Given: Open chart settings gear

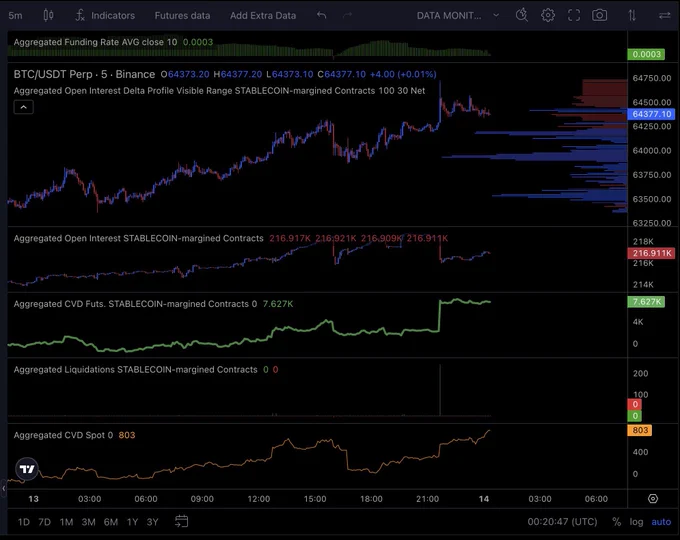Looking at the screenshot, I should (x=548, y=15).
